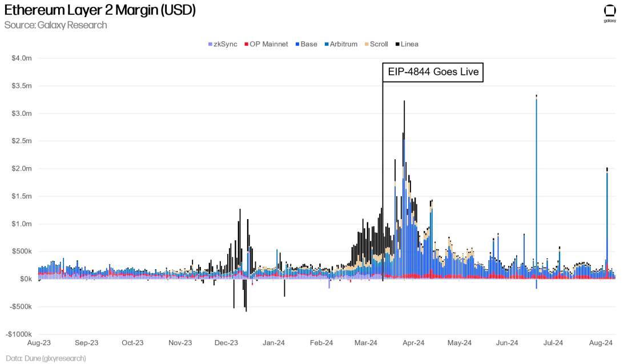Screen dimensions: 628x364
Task: Click the Nov-23 x-axis label
Action: 180,343
